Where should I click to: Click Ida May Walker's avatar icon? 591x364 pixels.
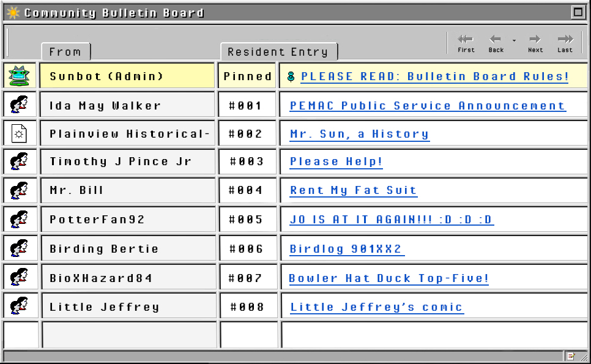[x=20, y=105]
